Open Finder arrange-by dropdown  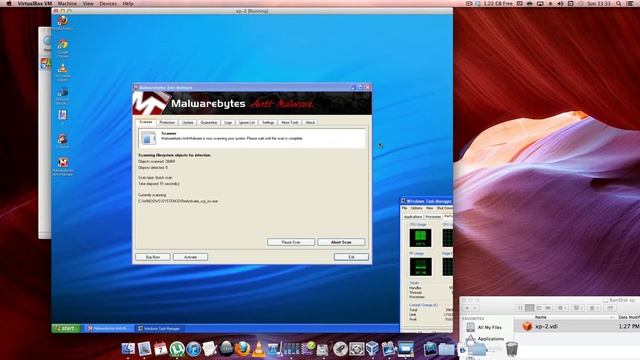(594, 308)
